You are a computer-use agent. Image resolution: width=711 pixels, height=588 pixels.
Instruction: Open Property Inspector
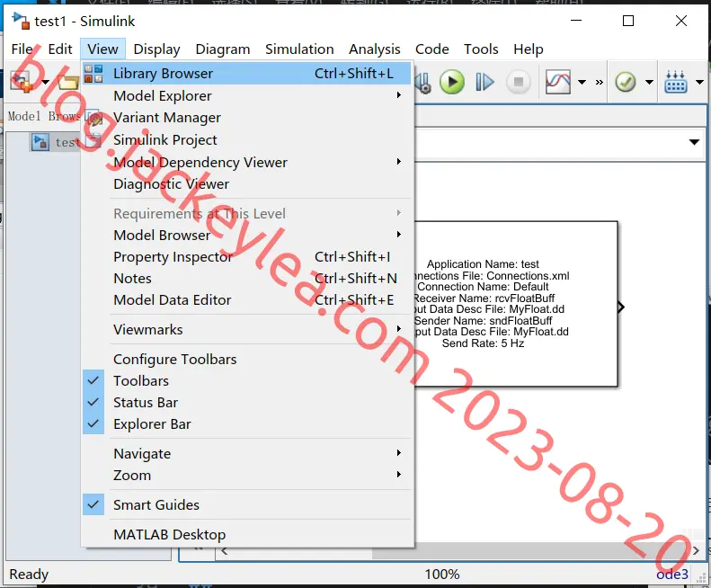tap(247, 256)
